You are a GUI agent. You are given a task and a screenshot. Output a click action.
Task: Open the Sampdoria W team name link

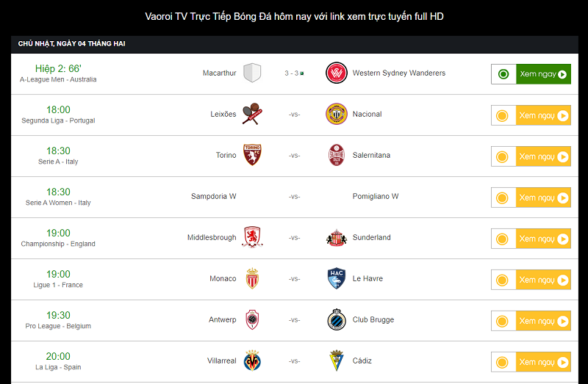coord(213,196)
